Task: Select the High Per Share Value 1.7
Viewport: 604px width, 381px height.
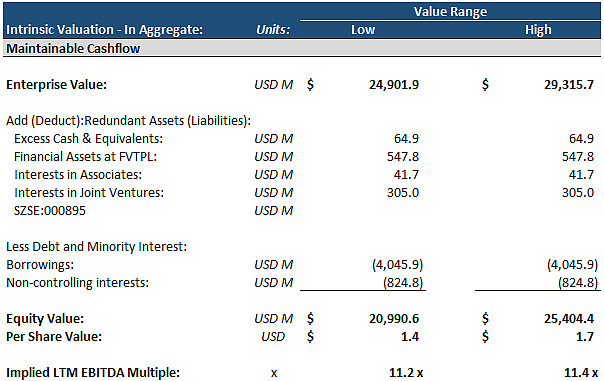Action: click(x=584, y=337)
